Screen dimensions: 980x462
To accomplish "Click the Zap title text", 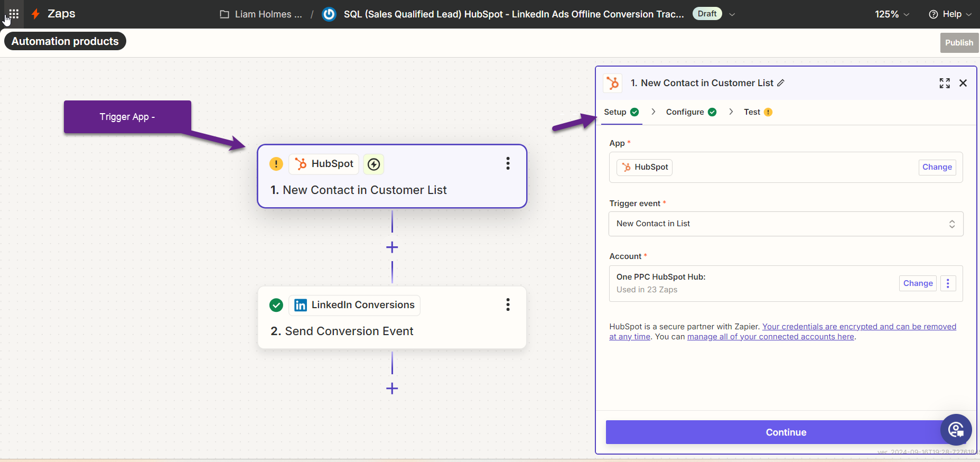I will [514, 14].
